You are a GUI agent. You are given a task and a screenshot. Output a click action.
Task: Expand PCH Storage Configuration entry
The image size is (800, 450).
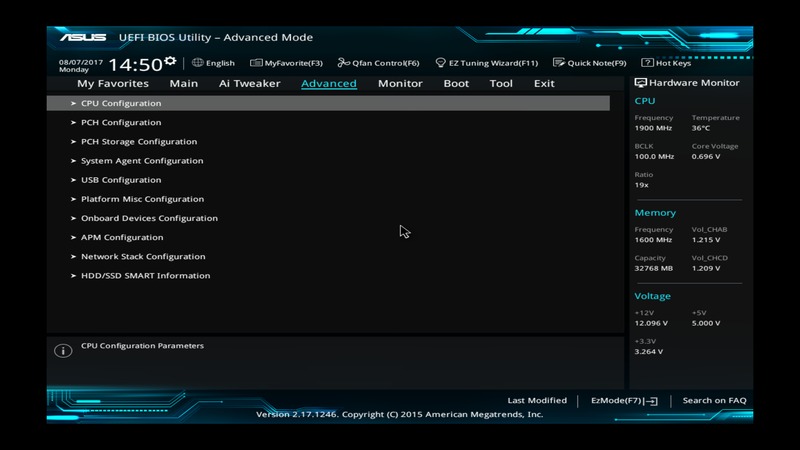138,142
